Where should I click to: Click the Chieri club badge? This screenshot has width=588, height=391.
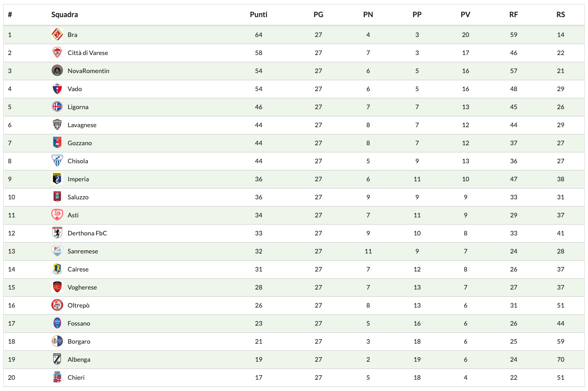[57, 377]
